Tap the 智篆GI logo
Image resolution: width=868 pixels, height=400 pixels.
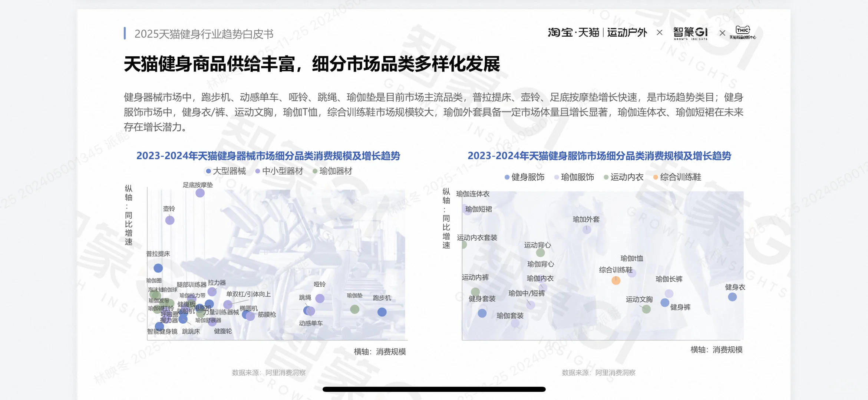690,33
